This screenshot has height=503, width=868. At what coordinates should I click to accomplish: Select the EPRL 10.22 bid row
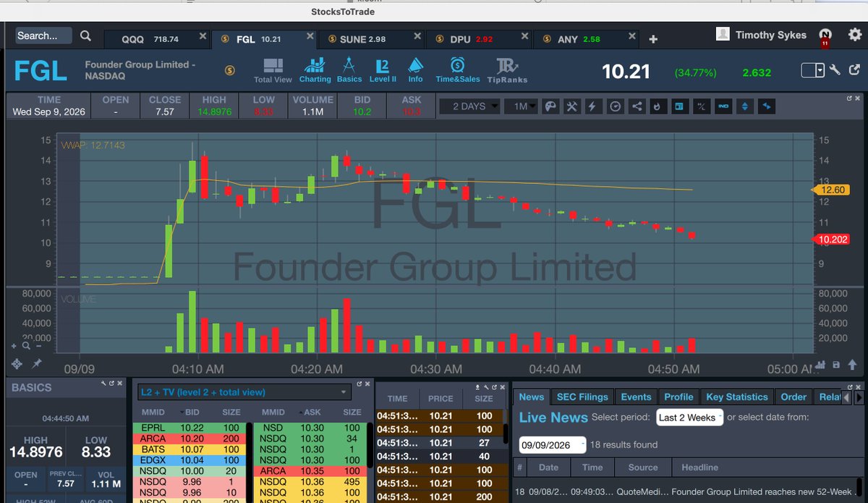coord(190,428)
